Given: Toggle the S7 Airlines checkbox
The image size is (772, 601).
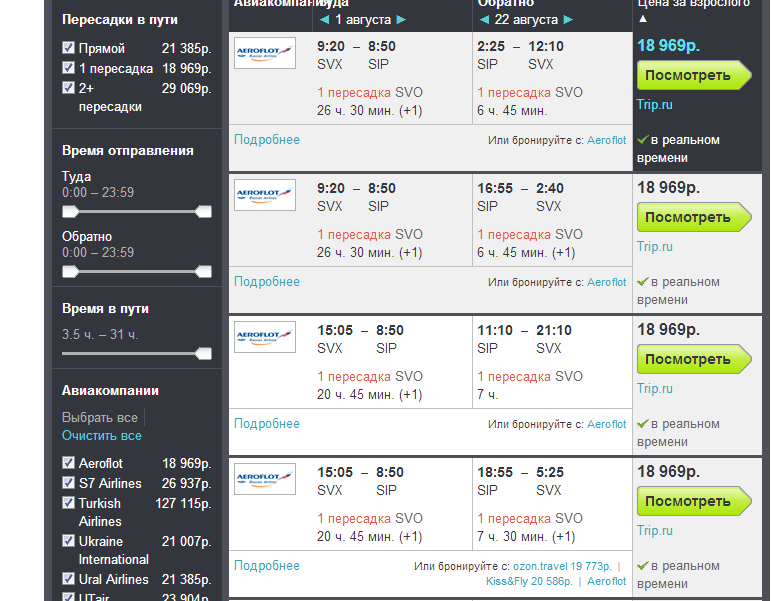Looking at the screenshot, I should [68, 482].
